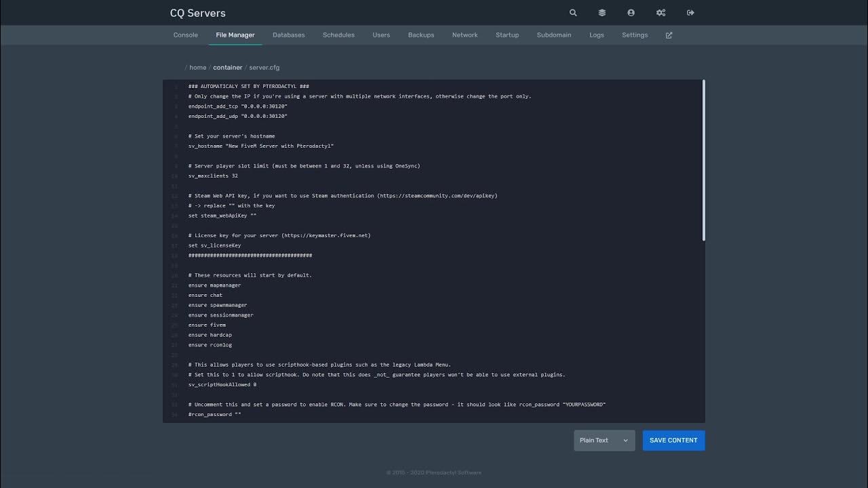The width and height of the screenshot is (868, 488).
Task: Open the Subdomain tab
Action: 554,35
